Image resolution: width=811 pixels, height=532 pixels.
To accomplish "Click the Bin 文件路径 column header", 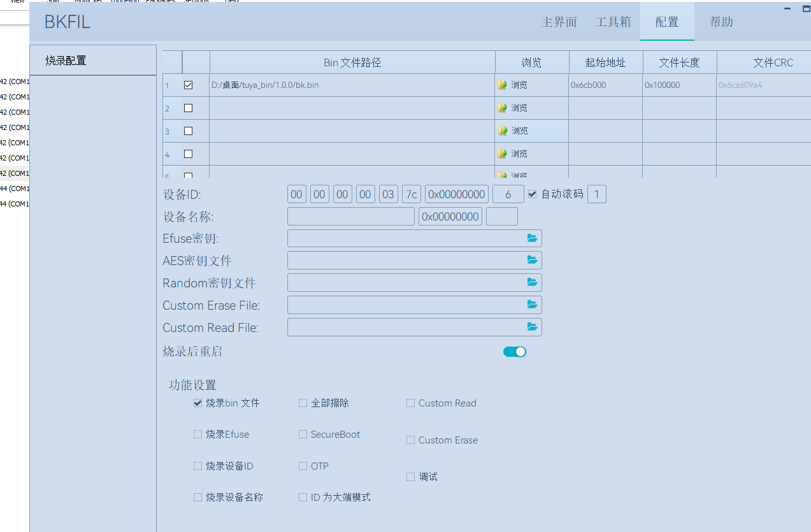I will click(352, 62).
